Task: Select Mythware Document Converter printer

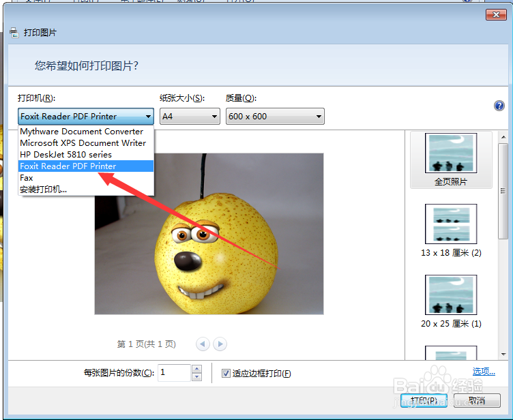Action: (x=86, y=132)
